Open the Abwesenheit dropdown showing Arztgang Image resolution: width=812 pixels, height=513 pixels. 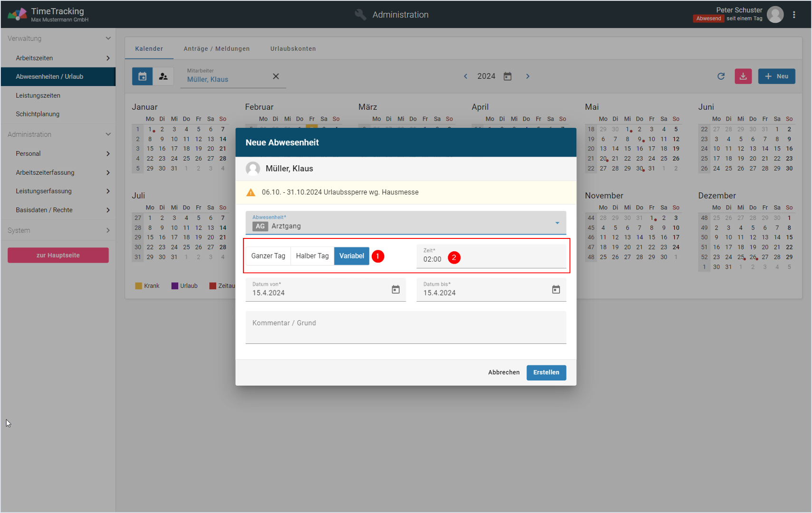coord(406,223)
